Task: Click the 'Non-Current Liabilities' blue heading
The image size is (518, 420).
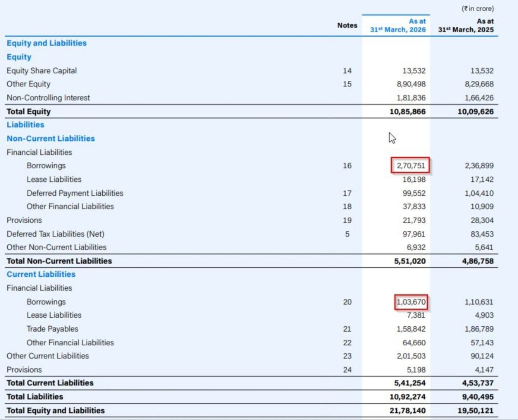Action: (51, 139)
